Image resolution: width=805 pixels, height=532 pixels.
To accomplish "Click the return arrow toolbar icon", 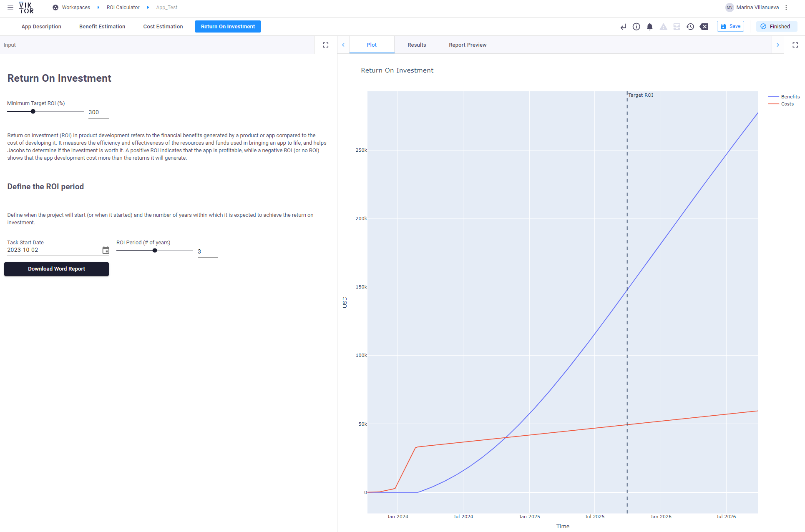I will pyautogui.click(x=623, y=27).
